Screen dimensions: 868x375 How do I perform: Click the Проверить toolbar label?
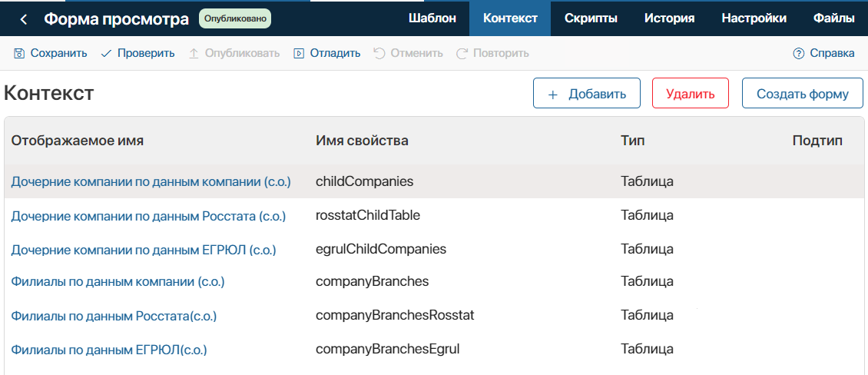pyautogui.click(x=146, y=54)
